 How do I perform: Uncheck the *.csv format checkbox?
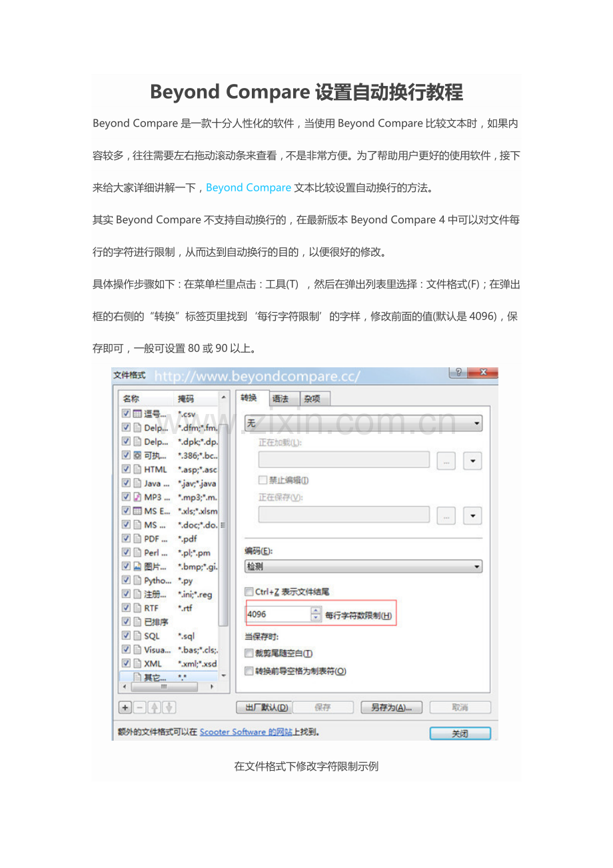(126, 414)
